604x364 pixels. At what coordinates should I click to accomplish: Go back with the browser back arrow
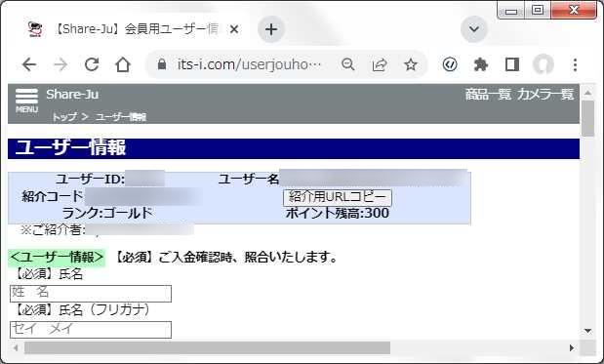coord(29,64)
